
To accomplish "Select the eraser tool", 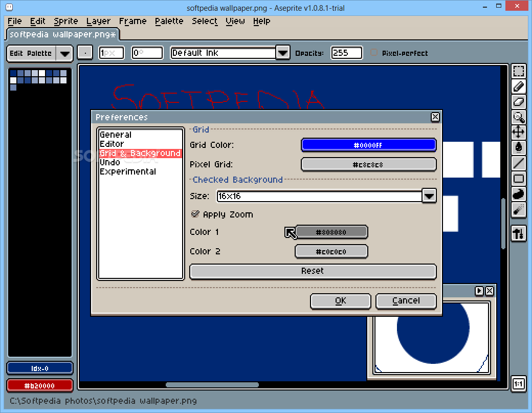I will click(518, 102).
